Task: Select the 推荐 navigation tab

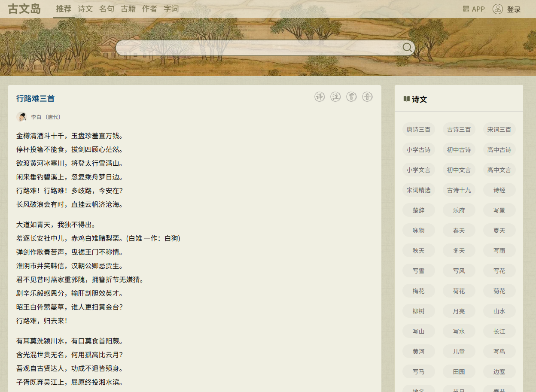Action: 64,9
